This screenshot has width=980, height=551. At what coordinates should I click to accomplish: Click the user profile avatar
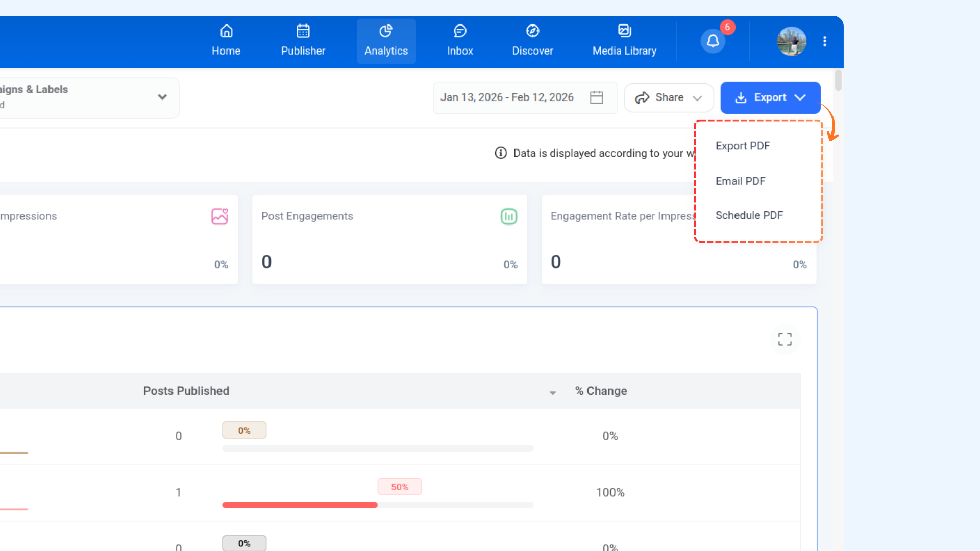tap(791, 41)
